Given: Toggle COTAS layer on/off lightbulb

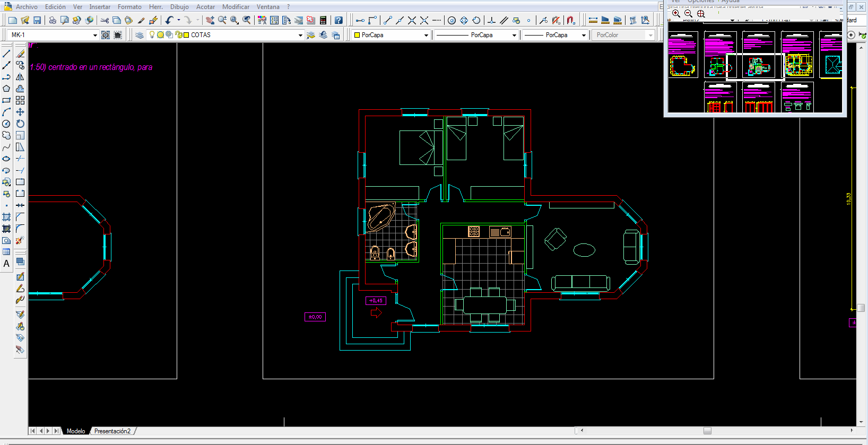Looking at the screenshot, I should pos(152,34).
